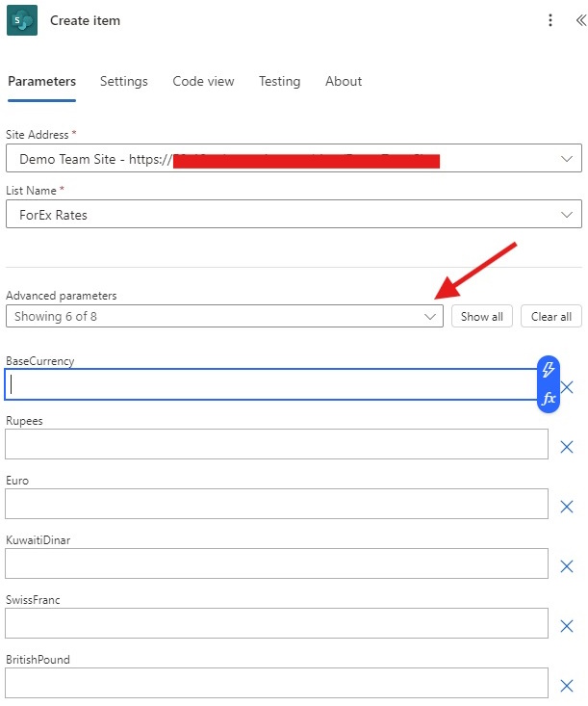The height and width of the screenshot is (706, 588).
Task: Open the three-dot more options menu
Action: click(x=550, y=20)
